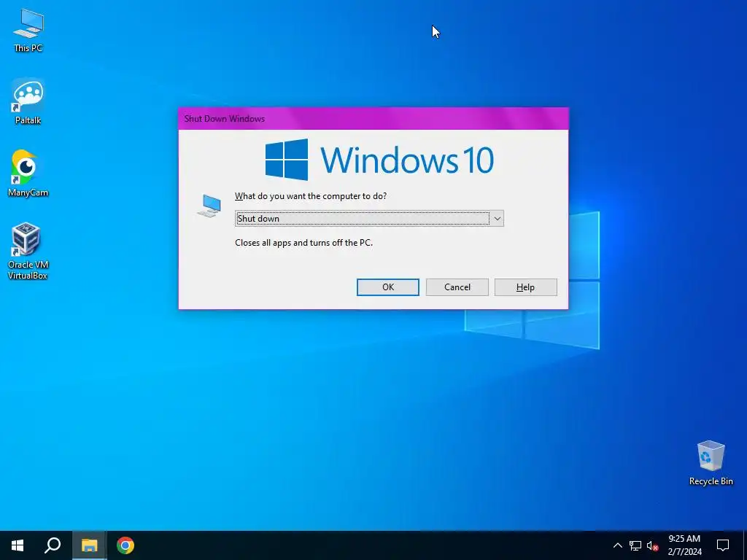Open the Action Center notifications icon
Image resolution: width=747 pixels, height=560 pixels.
click(723, 545)
